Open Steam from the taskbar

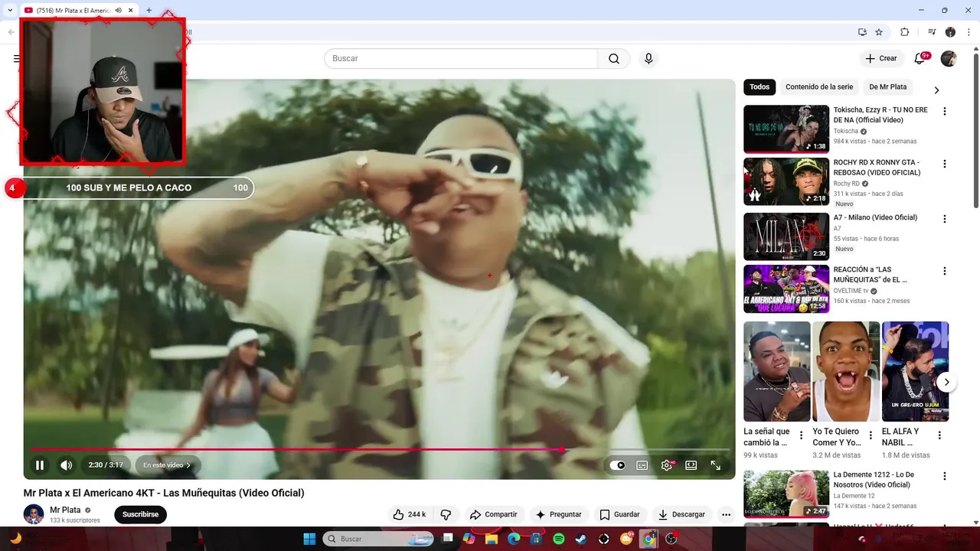(x=581, y=539)
